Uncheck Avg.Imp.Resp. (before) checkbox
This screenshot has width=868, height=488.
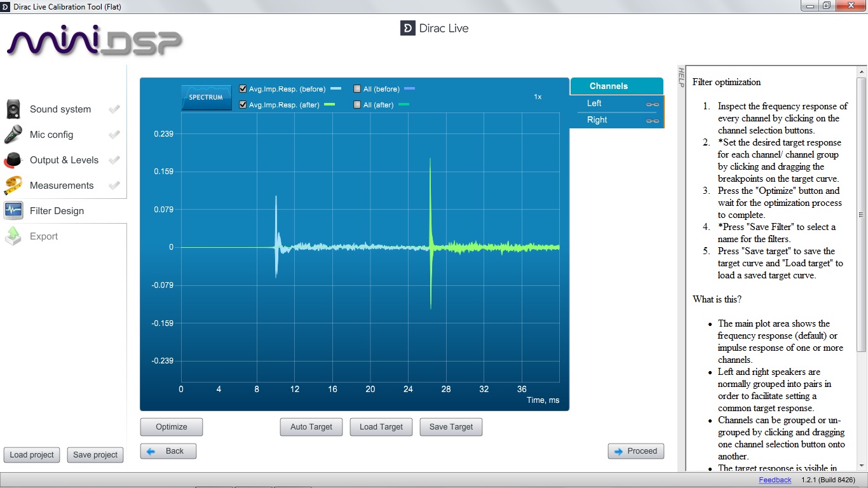[x=243, y=89]
